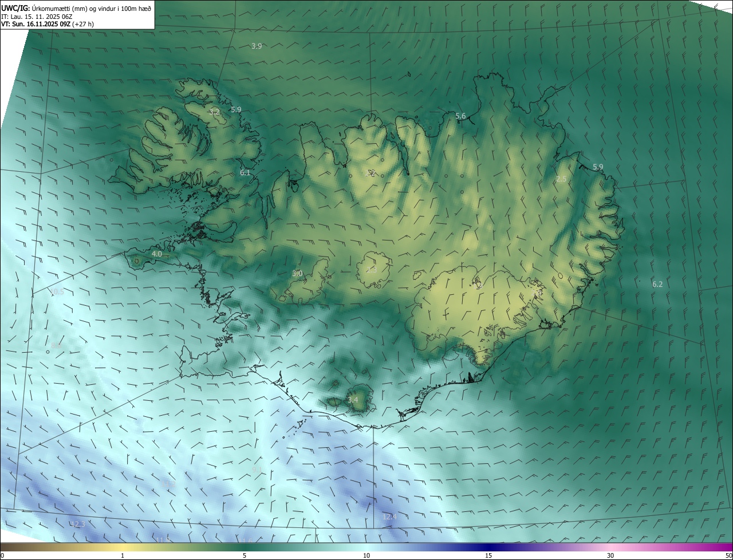Select the 3.9 precipitable water value
Screen dimensions: 733x560
point(257,46)
